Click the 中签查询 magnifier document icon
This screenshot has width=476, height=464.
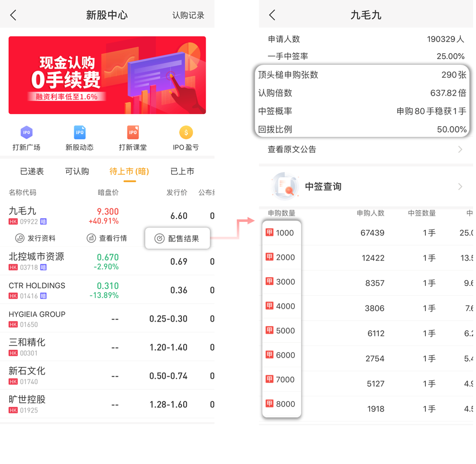coord(285,186)
